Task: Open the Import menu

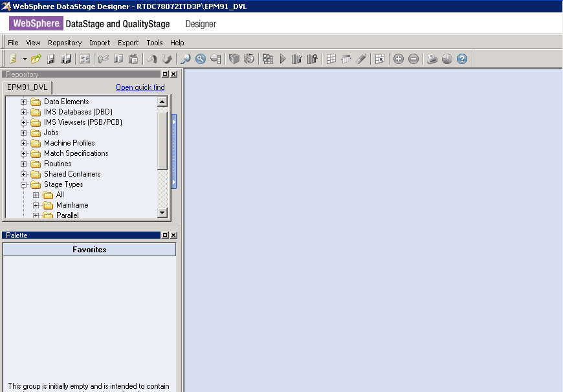Action: [x=100, y=43]
